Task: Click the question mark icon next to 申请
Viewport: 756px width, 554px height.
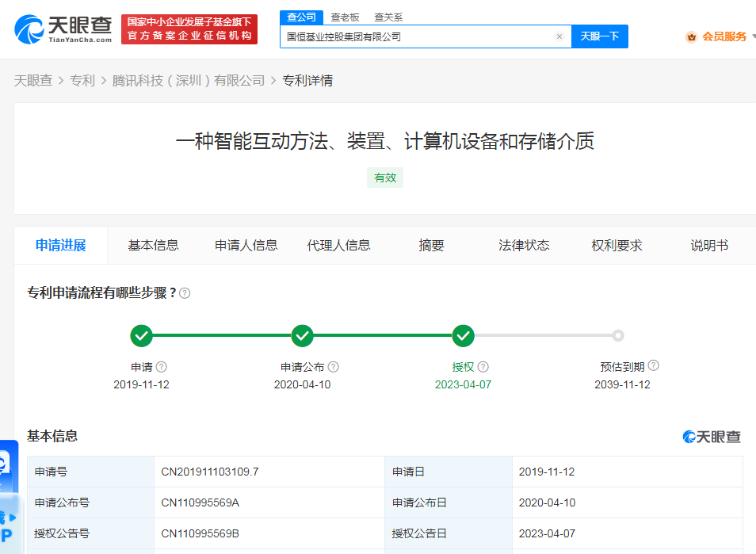Action: click(x=160, y=366)
